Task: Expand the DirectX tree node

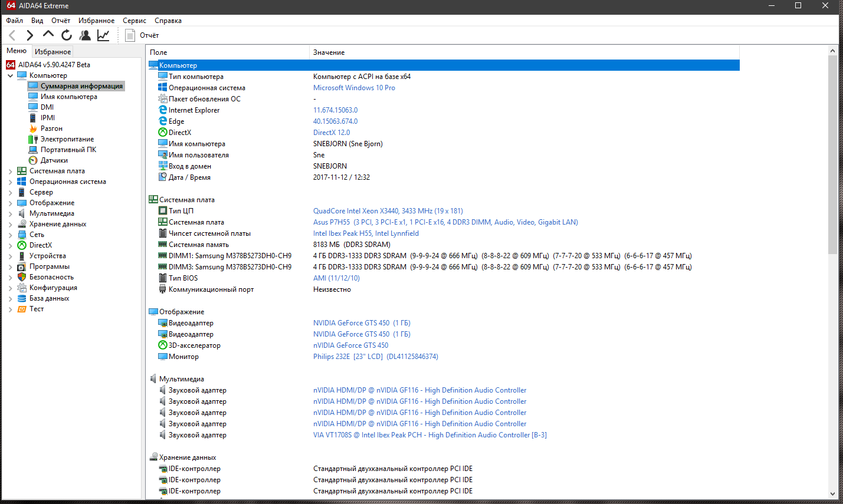Action: click(10, 245)
